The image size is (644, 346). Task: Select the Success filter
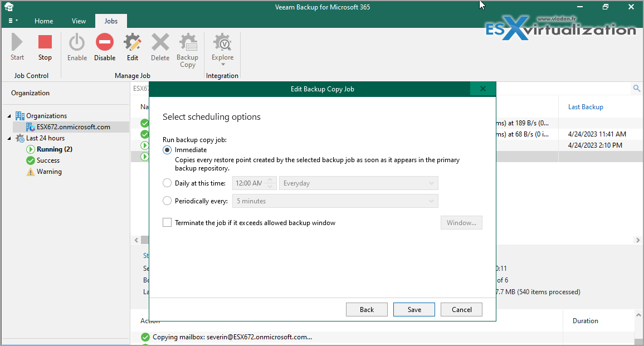(48, 160)
